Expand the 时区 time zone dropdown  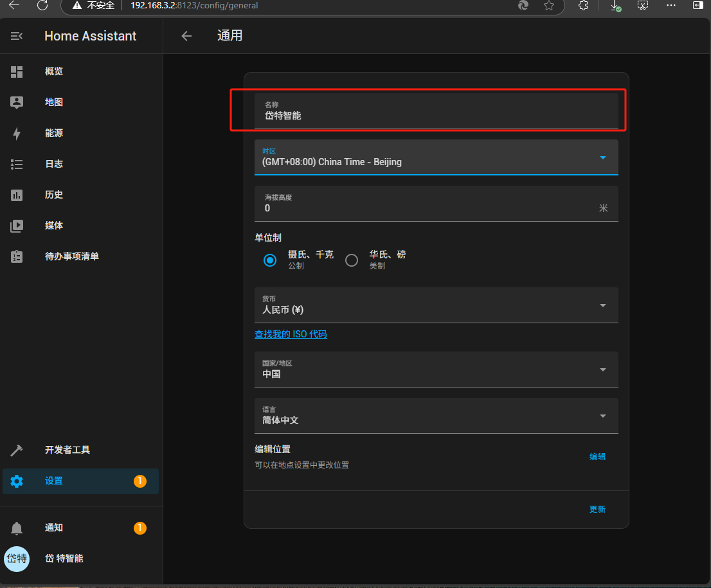(x=602, y=157)
